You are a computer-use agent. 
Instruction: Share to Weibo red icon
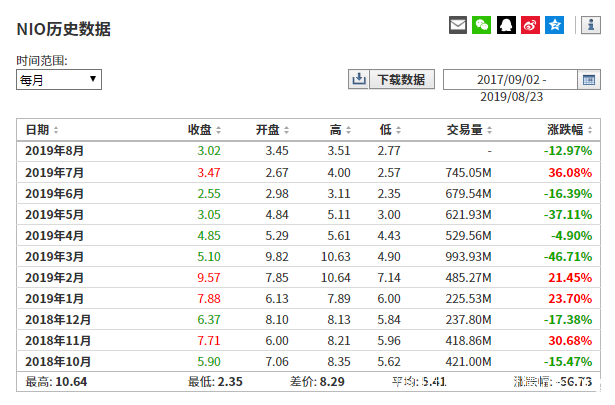pos(530,25)
